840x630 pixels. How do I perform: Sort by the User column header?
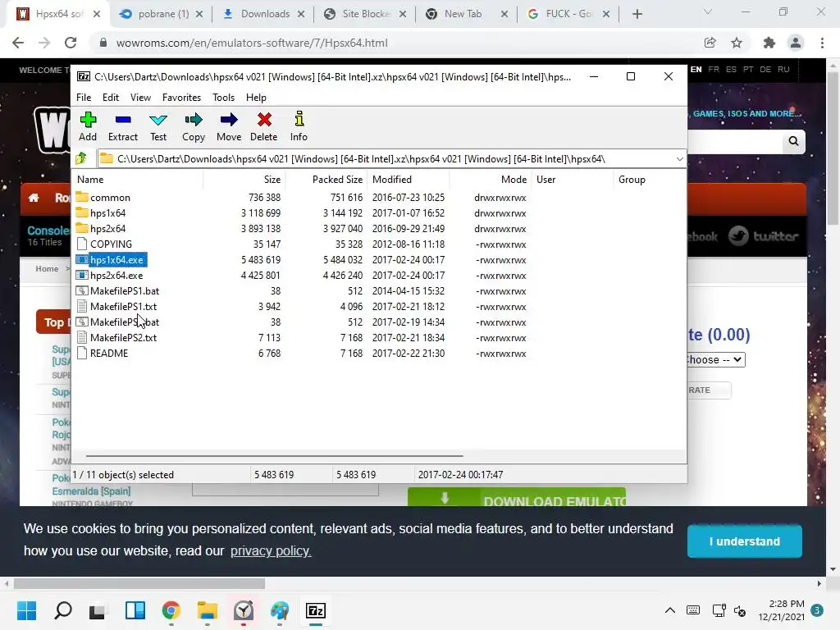coord(572,180)
